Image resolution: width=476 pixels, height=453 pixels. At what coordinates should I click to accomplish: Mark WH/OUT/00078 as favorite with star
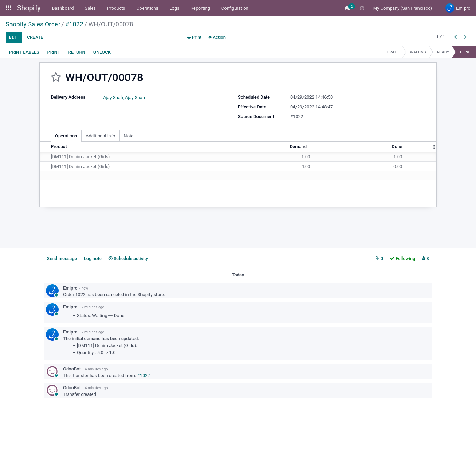pyautogui.click(x=56, y=77)
